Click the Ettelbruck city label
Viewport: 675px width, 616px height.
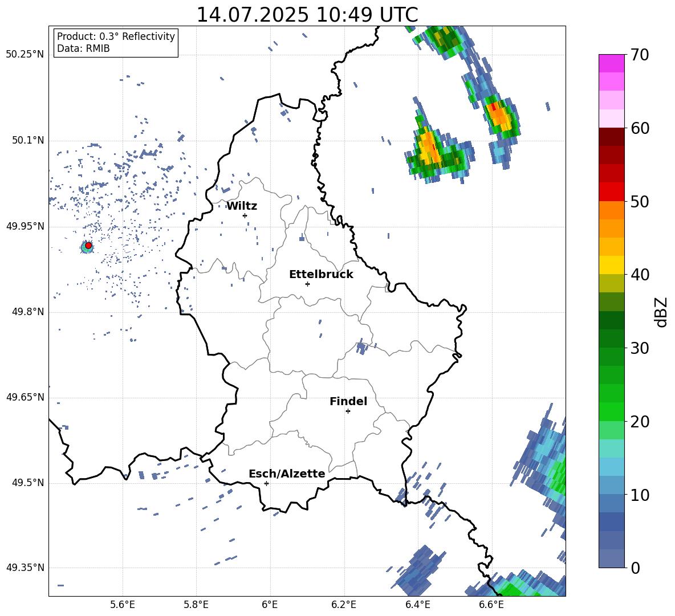tap(321, 275)
